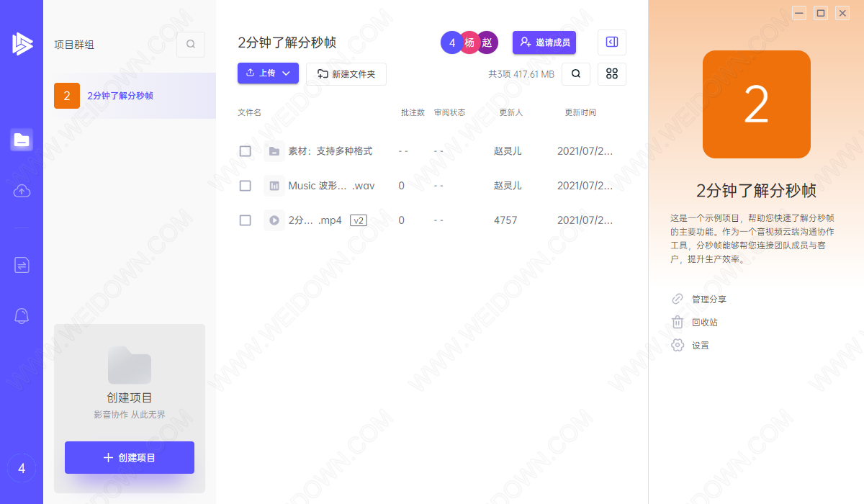Tick the checkbox for Music wav file

245,186
